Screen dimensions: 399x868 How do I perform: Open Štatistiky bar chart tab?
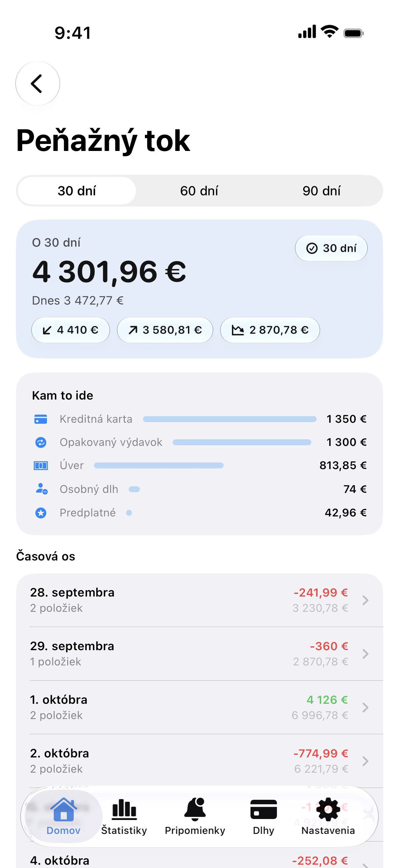[x=124, y=816]
